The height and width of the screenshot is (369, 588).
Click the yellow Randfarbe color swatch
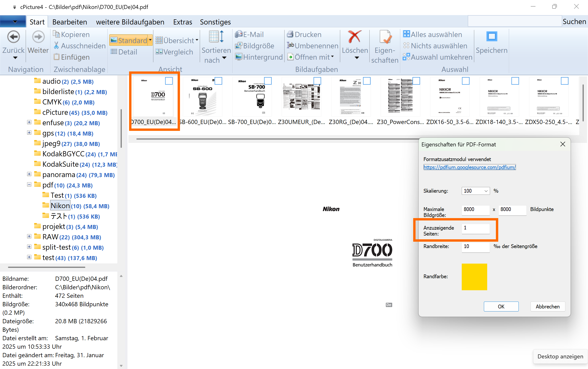pos(474,277)
